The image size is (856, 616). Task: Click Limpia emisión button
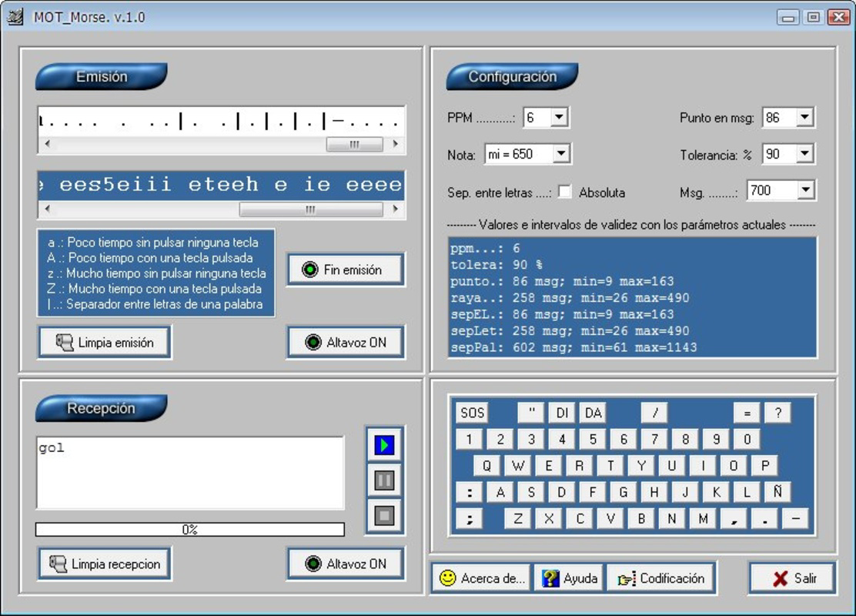click(105, 343)
